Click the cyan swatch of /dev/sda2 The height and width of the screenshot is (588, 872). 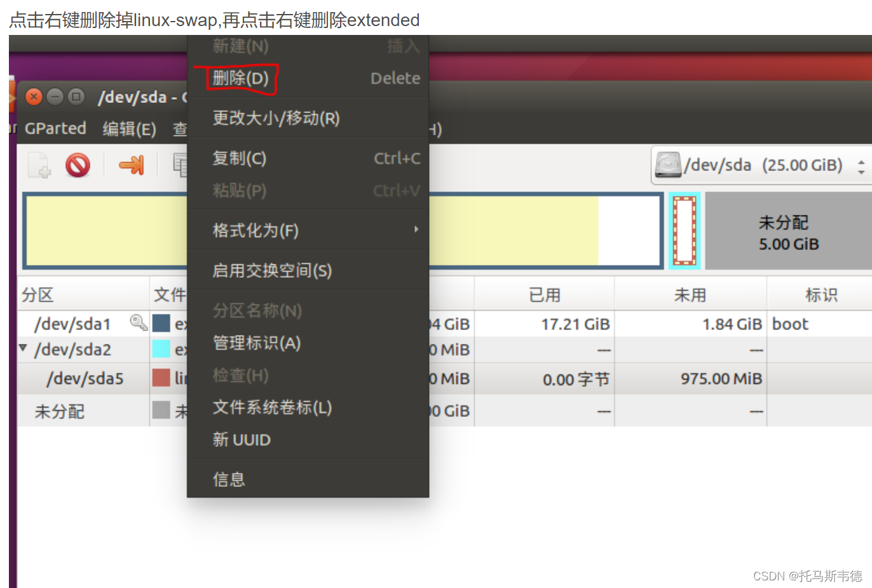(161, 349)
